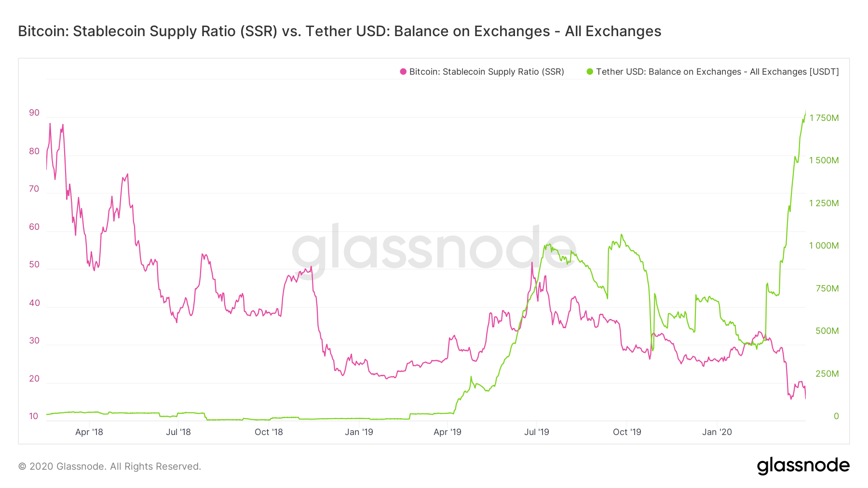Click the pink SSR legend dot
The width and height of the screenshot is (868, 488).
(x=403, y=72)
